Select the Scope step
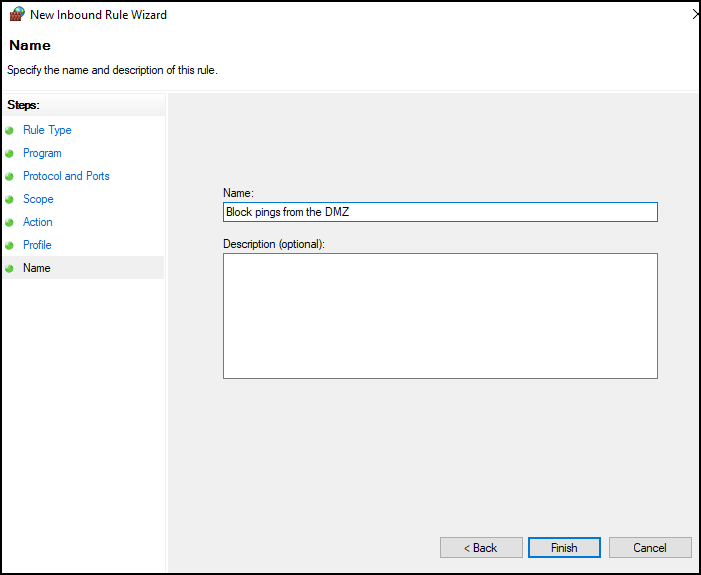Image resolution: width=701 pixels, height=575 pixels. coord(38,199)
